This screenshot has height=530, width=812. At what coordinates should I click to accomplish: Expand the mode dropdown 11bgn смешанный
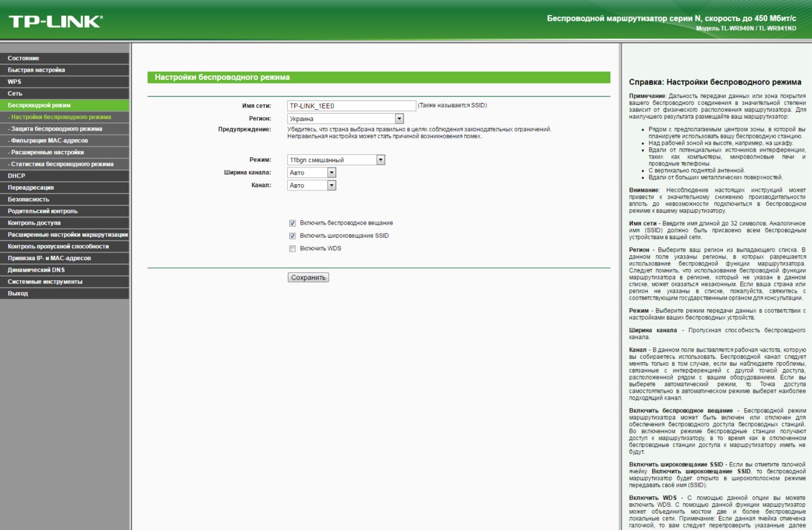336,160
